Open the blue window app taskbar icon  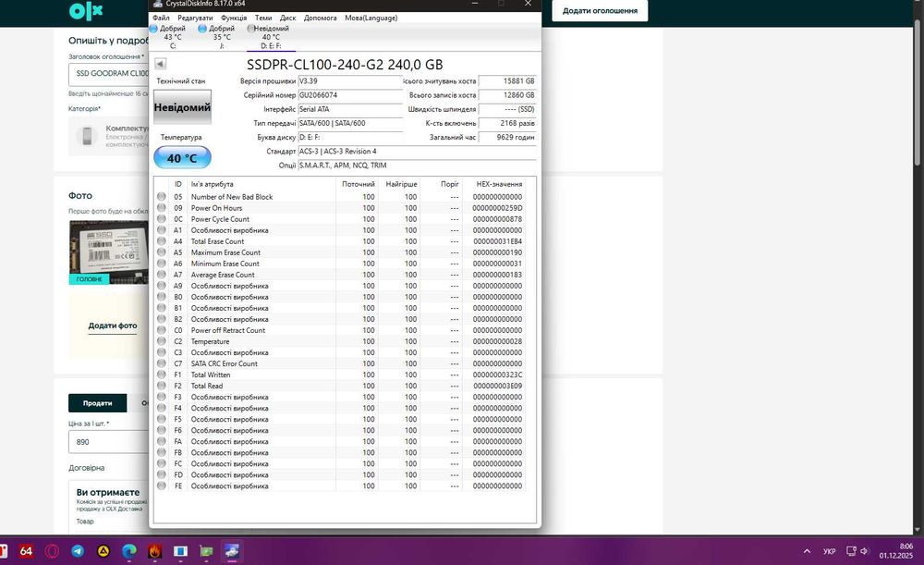(x=180, y=551)
